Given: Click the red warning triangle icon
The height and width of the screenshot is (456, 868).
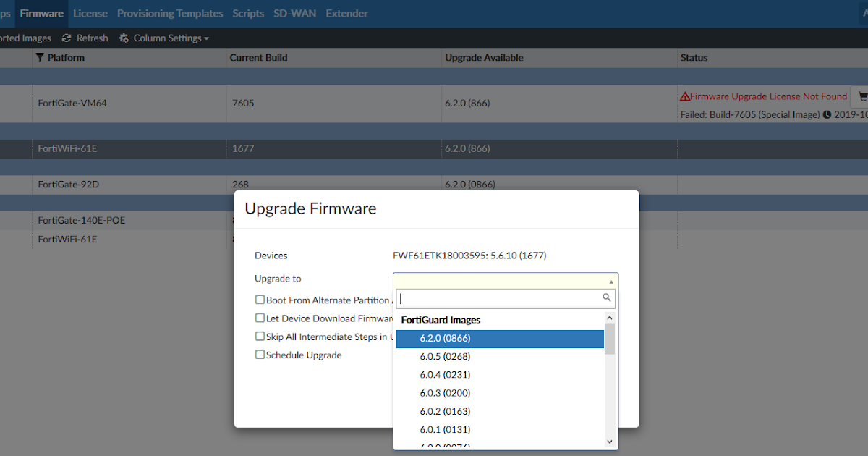Looking at the screenshot, I should pyautogui.click(x=684, y=96).
